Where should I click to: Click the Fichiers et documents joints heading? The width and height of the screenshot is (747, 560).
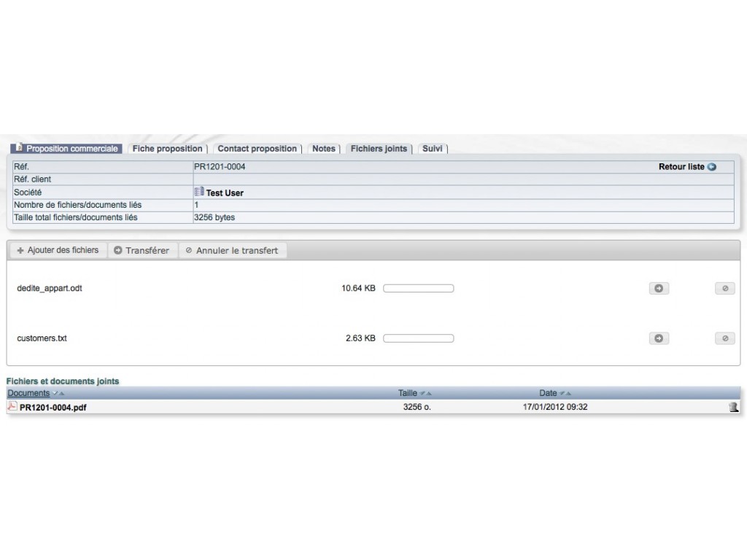pyautogui.click(x=63, y=381)
